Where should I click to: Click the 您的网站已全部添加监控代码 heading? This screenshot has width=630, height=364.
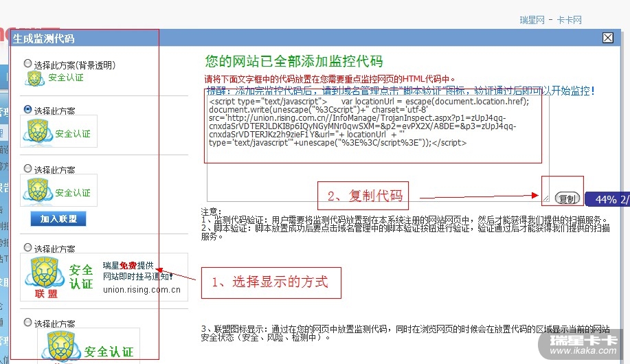pyautogui.click(x=294, y=61)
